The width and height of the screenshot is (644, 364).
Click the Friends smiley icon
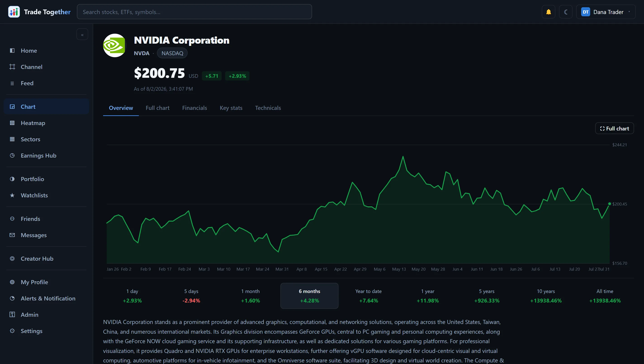(x=12, y=219)
